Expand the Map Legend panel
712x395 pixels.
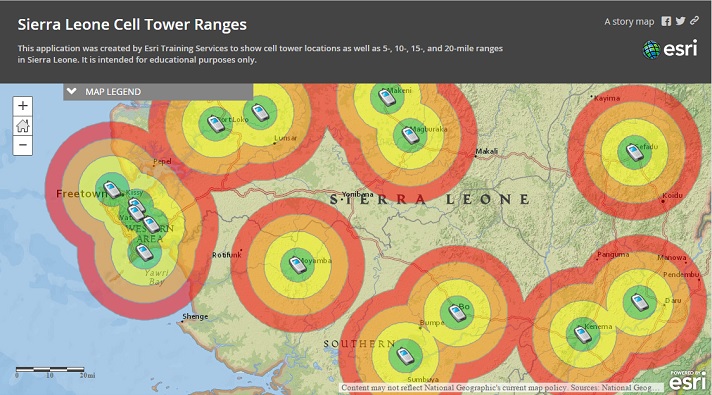[x=158, y=92]
